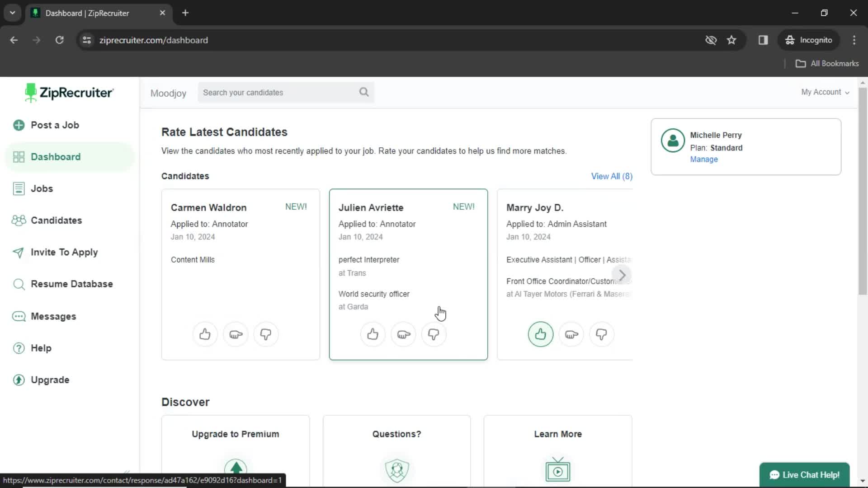This screenshot has width=868, height=488.
Task: Give Julien Avriette a thumbs up
Action: [x=373, y=334]
